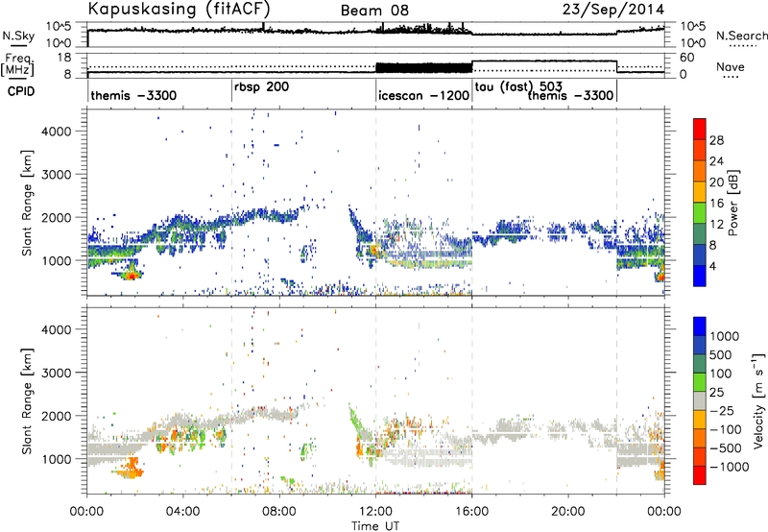Click the '4000' range tick in the power panel
768x532 pixels.
(x=57, y=132)
